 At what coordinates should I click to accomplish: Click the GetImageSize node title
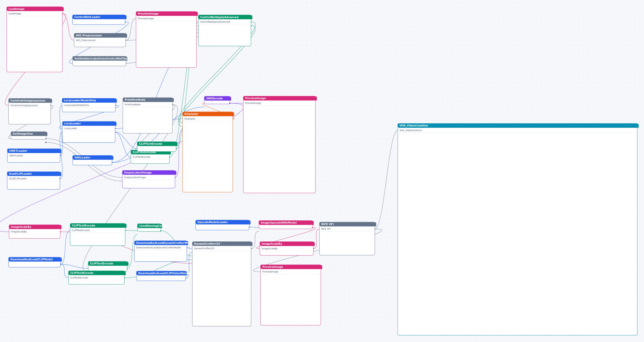tap(29, 134)
